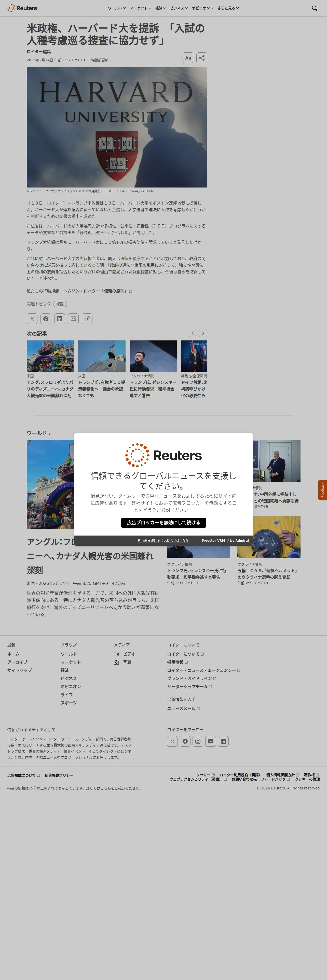Follow Reuters on Instagram in footer

(x=198, y=741)
